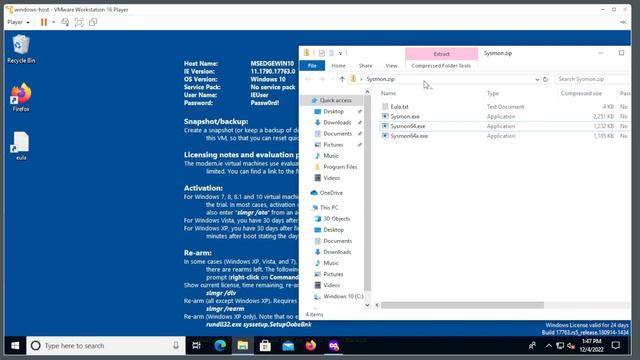The height and width of the screenshot is (360, 640).
Task: Select the Eula.txt file
Action: [399, 107]
